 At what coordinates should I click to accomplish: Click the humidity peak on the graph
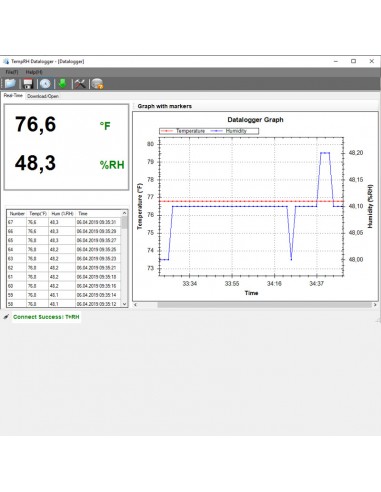(x=325, y=153)
